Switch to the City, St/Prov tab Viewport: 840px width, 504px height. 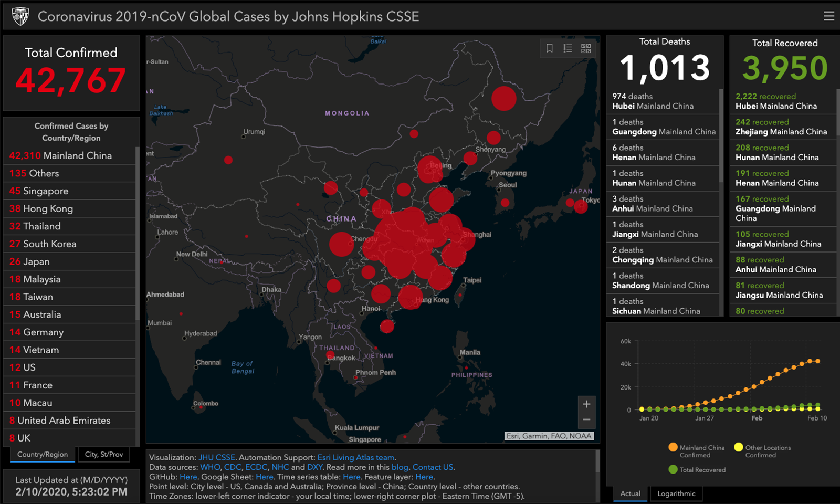(x=104, y=455)
